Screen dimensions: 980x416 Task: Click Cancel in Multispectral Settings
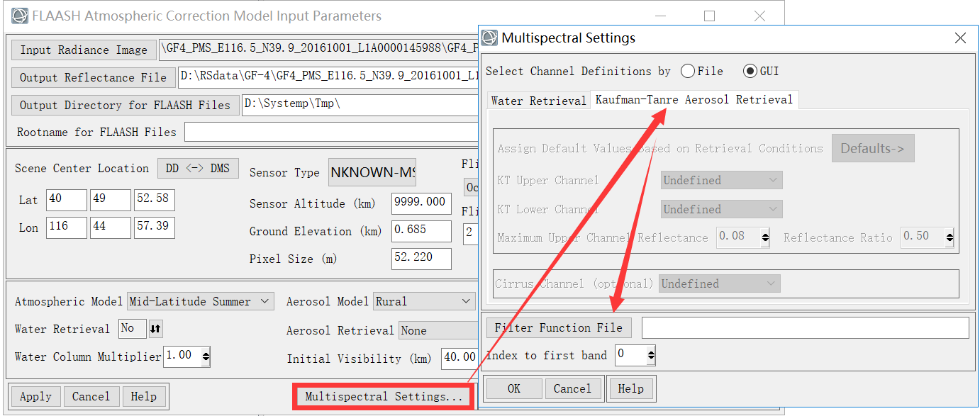(x=572, y=388)
